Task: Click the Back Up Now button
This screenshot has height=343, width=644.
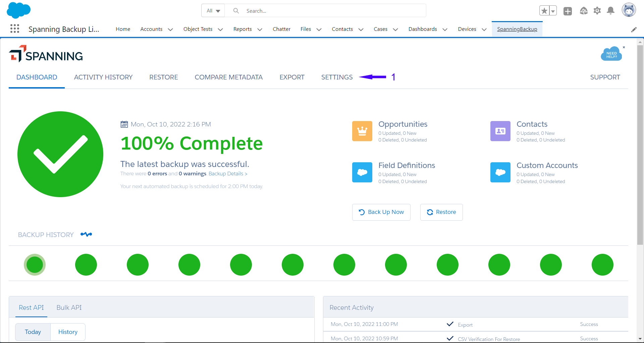Action: tap(381, 212)
